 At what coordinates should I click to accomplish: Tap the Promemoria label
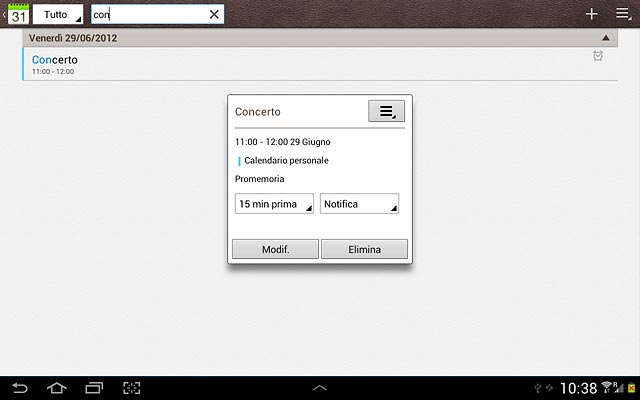(260, 179)
